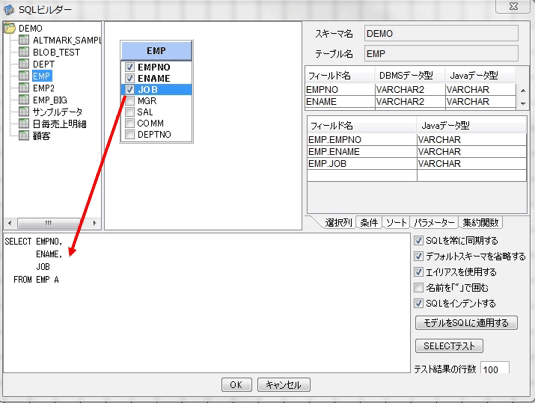Click the DEPT table icon
The height and width of the screenshot is (403, 535).
[24, 64]
